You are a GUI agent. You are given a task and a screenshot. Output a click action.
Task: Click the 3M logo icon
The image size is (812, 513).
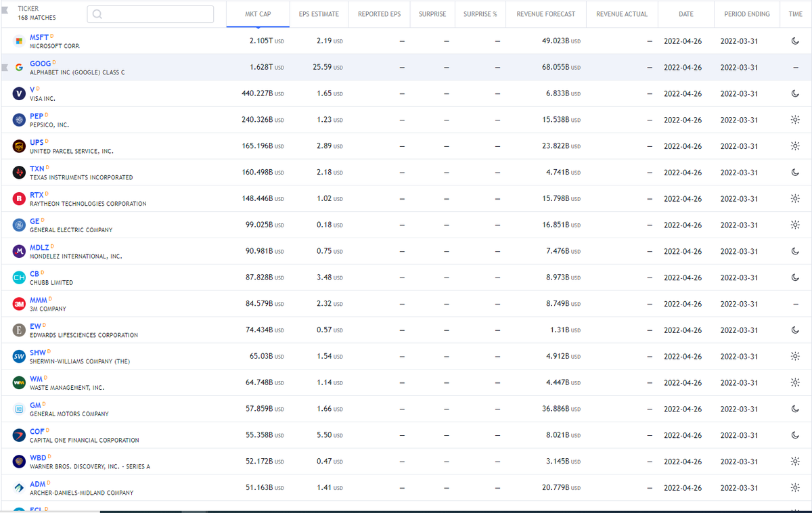click(20, 304)
